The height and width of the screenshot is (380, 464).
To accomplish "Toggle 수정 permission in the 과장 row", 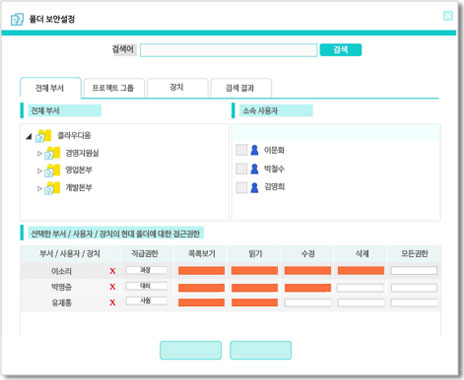I will [308, 271].
